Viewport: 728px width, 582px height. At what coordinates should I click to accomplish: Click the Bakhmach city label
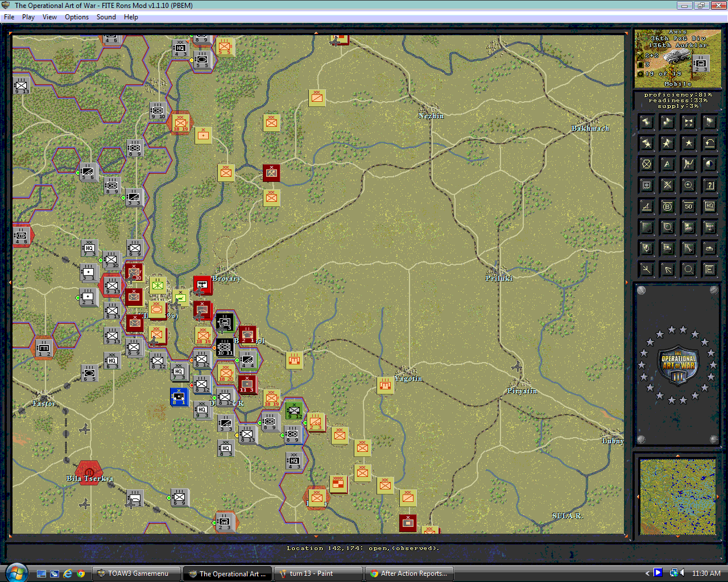click(590, 128)
